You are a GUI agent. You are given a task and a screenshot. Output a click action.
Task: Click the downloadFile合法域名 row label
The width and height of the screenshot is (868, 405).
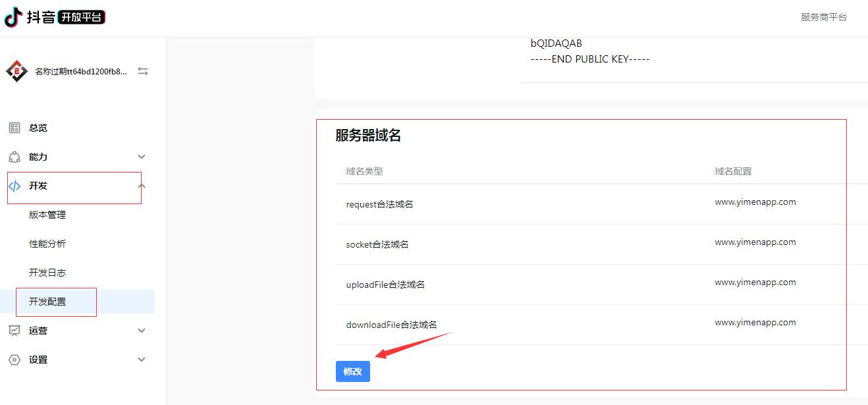[391, 325]
